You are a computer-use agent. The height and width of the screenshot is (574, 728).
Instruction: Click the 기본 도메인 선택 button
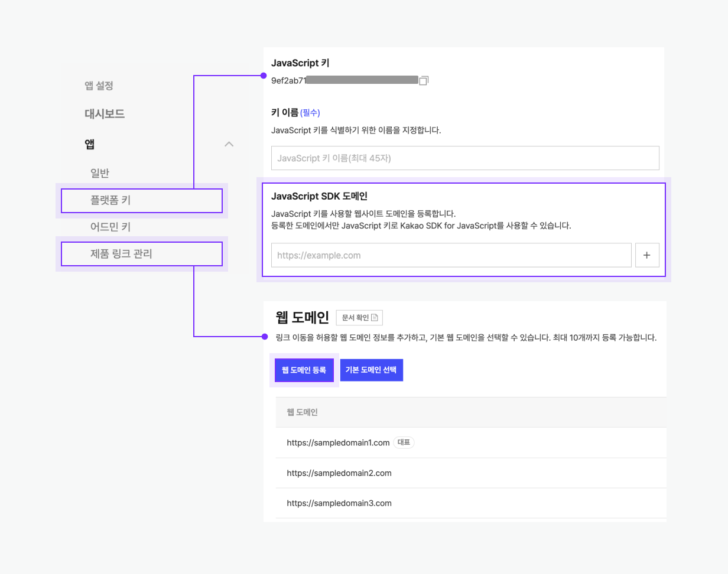(x=371, y=370)
